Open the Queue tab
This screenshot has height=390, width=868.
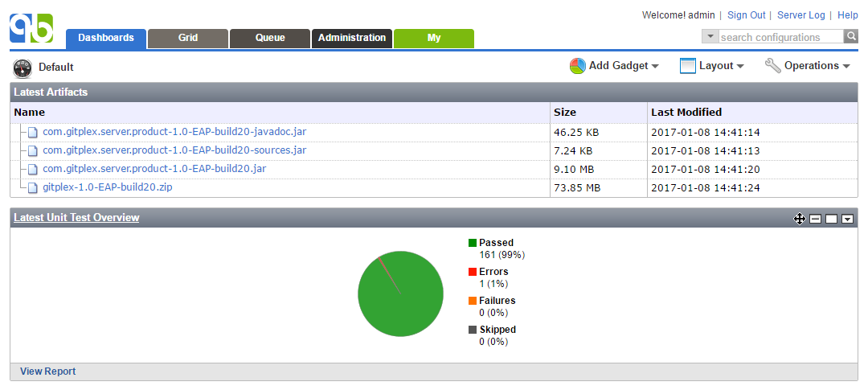pyautogui.click(x=270, y=39)
